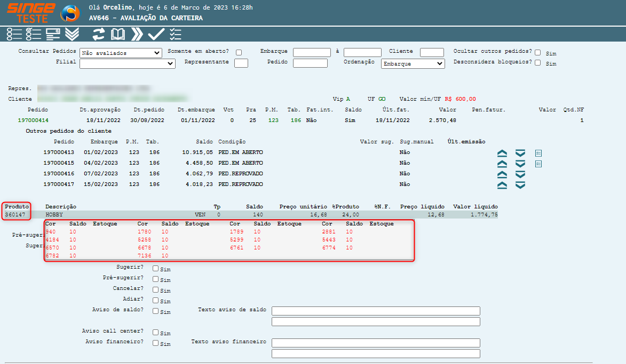Click the double-arrow refresh icon in toolbar
626x364 pixels.
(x=99, y=35)
